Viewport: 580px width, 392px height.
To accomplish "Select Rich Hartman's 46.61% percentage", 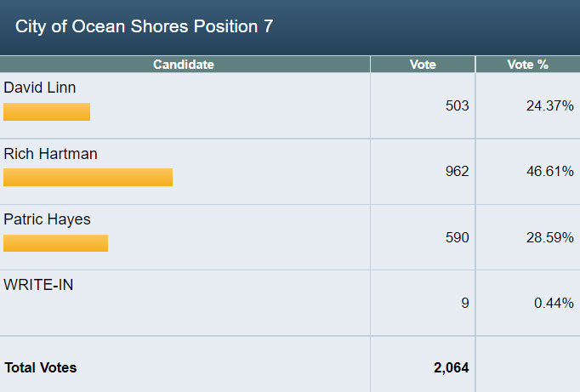I will 550,172.
